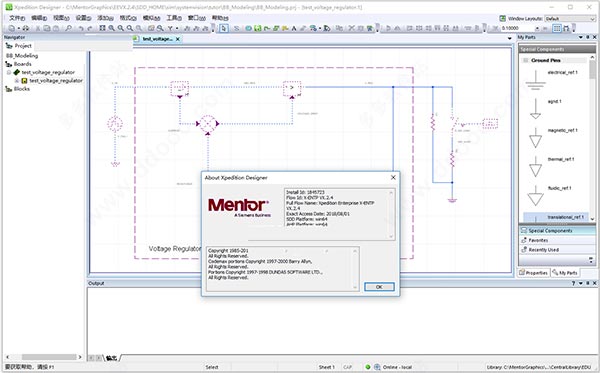Open dropdown arrow next to New icon
600x373 pixels.
(18, 28)
